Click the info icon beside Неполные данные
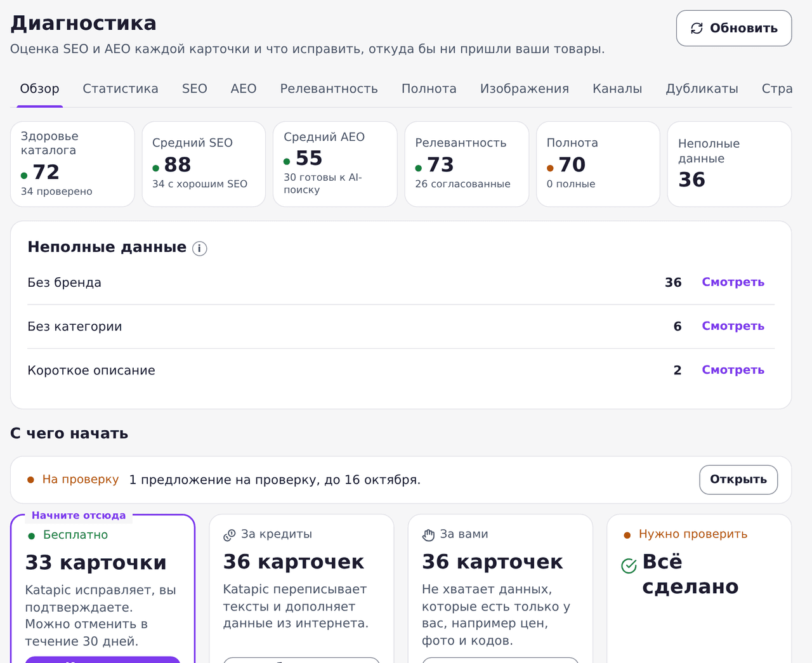 [x=200, y=248]
